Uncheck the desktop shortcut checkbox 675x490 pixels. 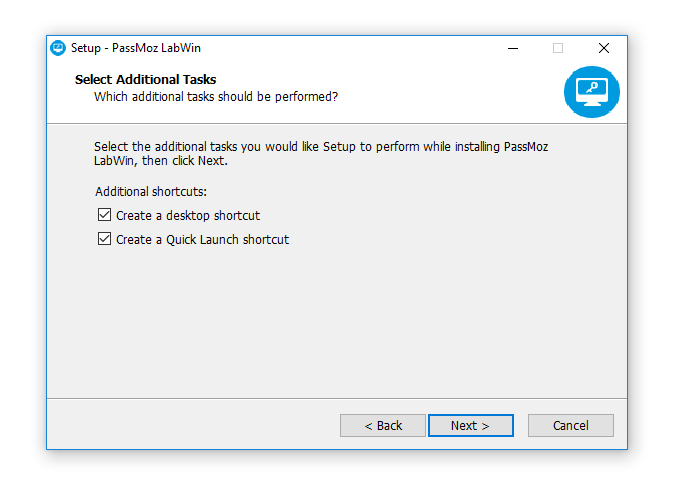[x=104, y=214]
